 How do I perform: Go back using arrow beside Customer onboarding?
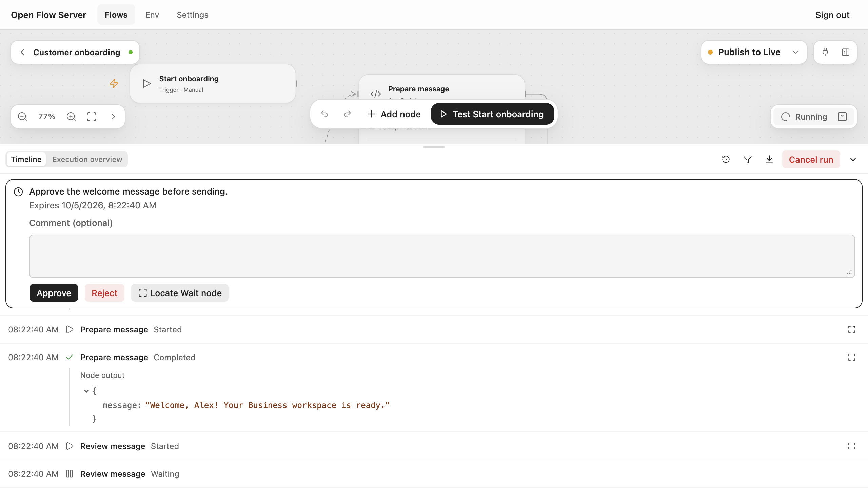[22, 52]
